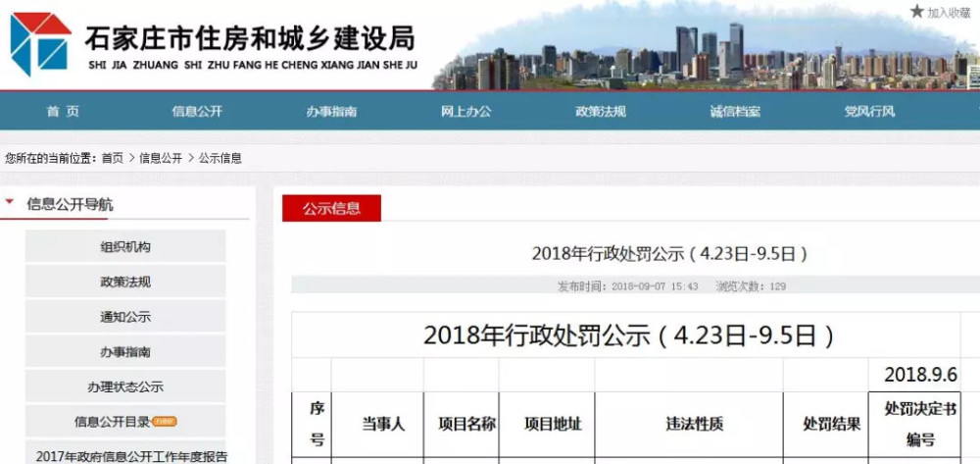This screenshot has height=464, width=980.
Task: Click the 浏览次数 129 text
Action: click(751, 286)
